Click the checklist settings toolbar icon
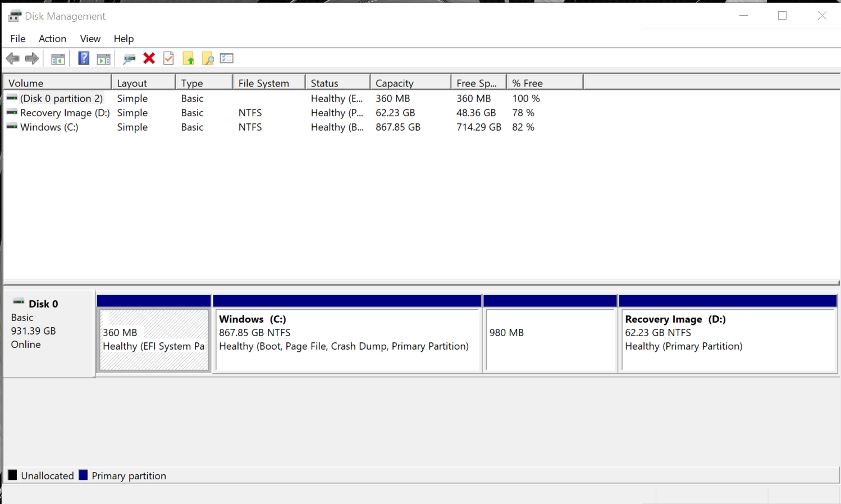841x504 pixels. [227, 58]
